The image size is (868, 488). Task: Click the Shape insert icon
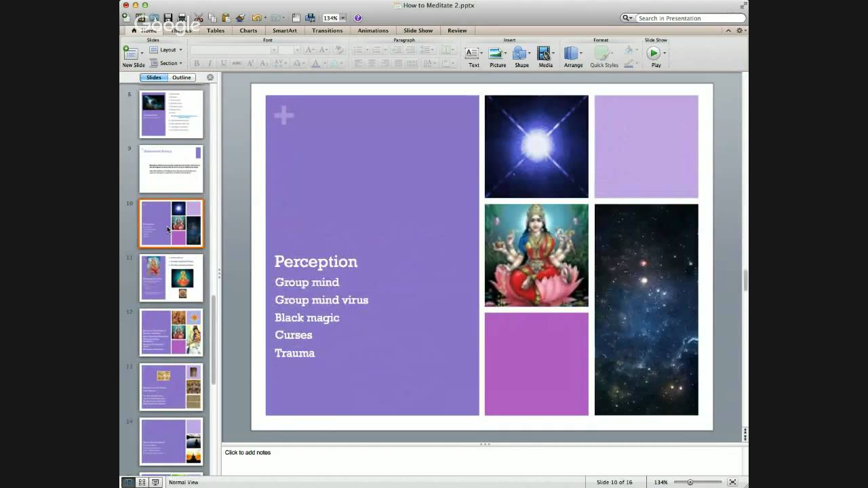(x=520, y=54)
